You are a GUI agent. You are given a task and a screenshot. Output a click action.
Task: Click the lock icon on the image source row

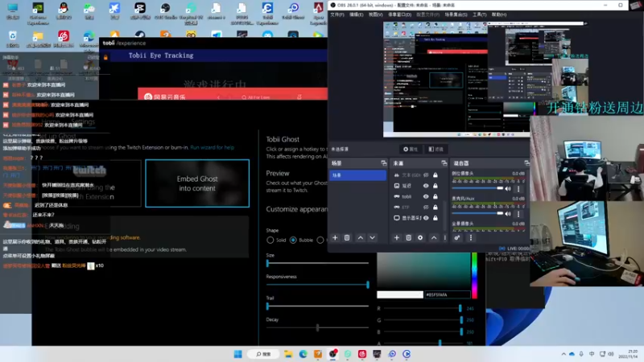436,186
